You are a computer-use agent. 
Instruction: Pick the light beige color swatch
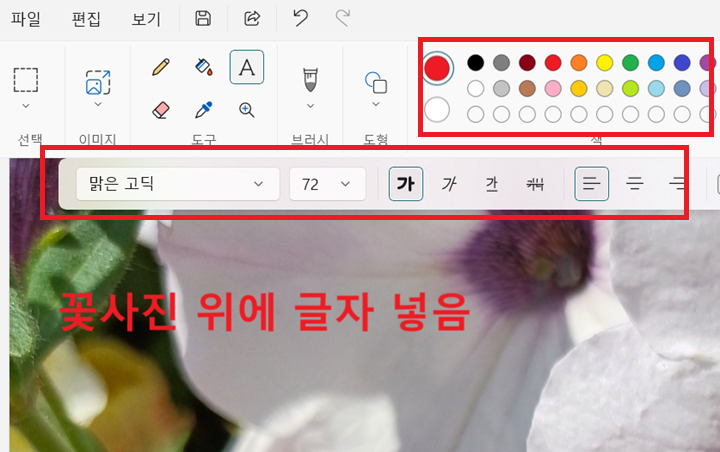click(605, 89)
